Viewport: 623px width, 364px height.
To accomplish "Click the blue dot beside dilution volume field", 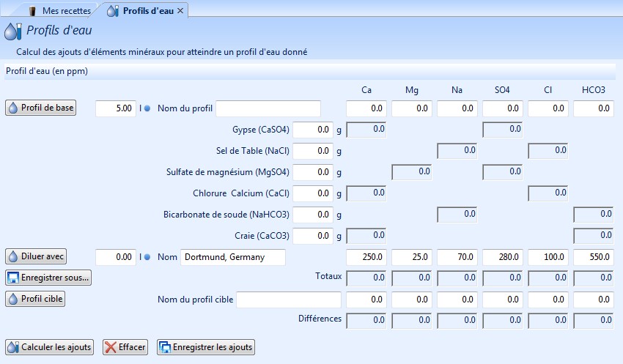I will point(147,258).
